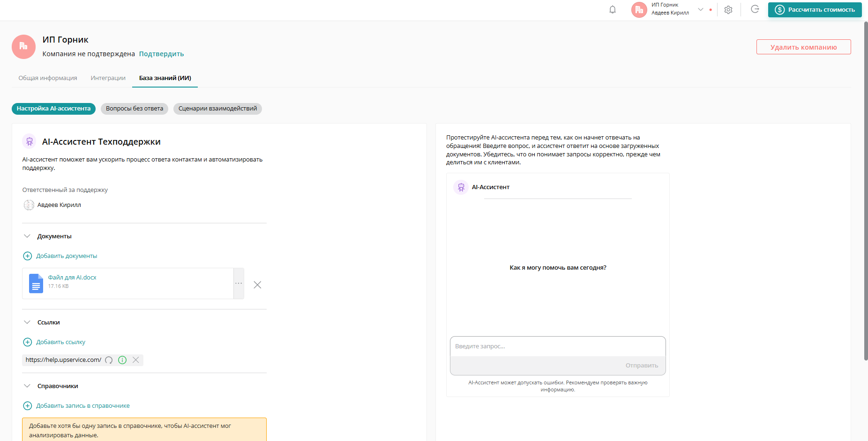The width and height of the screenshot is (868, 441).
Task: Click Авдеев Кирилл user avatar
Action: (x=29, y=205)
